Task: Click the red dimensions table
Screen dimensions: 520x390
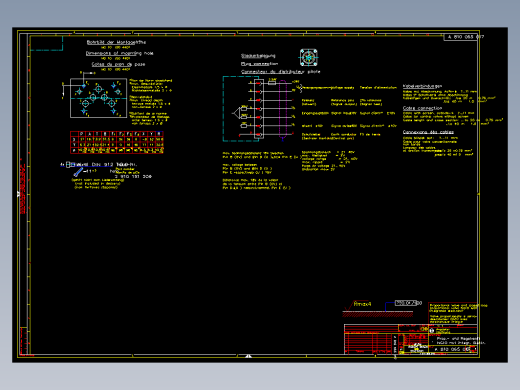Action: pos(117,142)
